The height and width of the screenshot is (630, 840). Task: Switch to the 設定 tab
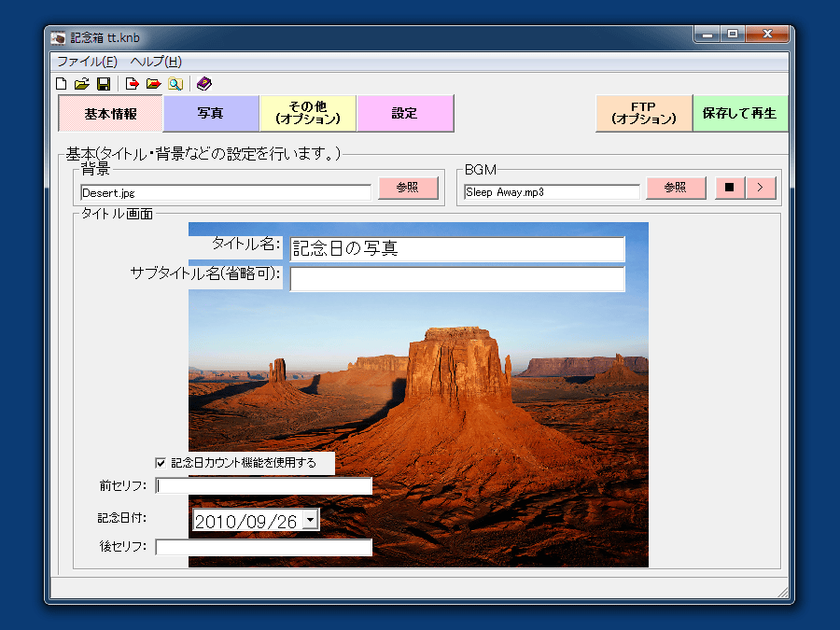(405, 113)
